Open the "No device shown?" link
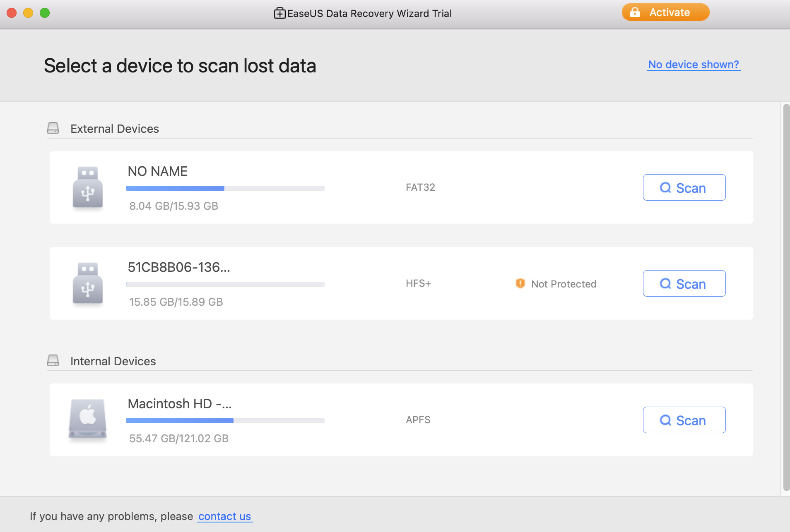Image resolution: width=790 pixels, height=532 pixels. pyautogui.click(x=694, y=65)
